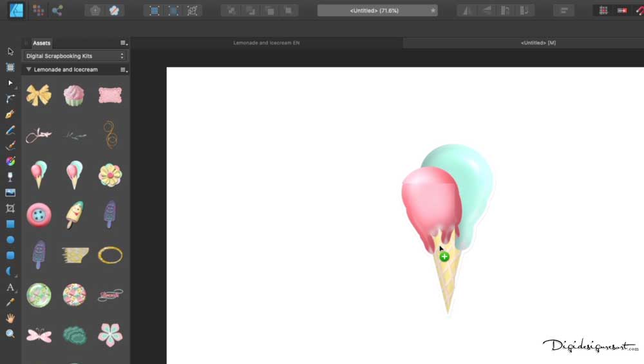Click Flip Vertical toolbar icon
Viewport: 644px width, 364px height.
coord(486,10)
